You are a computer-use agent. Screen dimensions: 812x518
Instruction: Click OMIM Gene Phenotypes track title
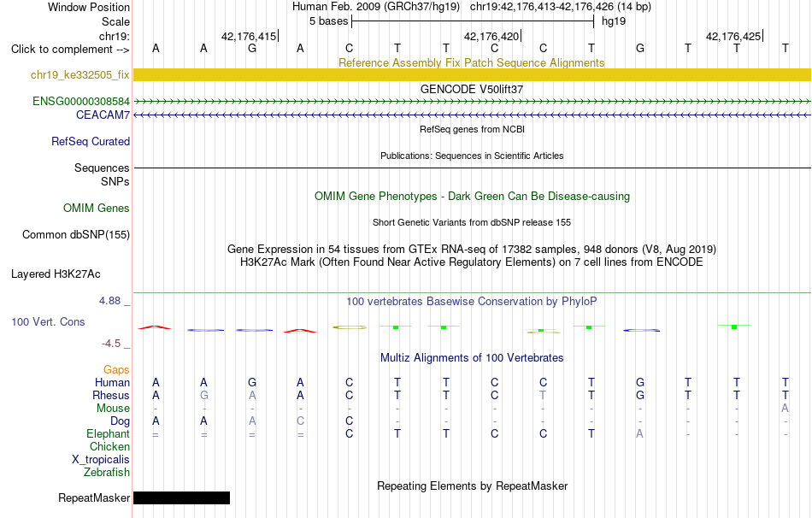click(472, 197)
